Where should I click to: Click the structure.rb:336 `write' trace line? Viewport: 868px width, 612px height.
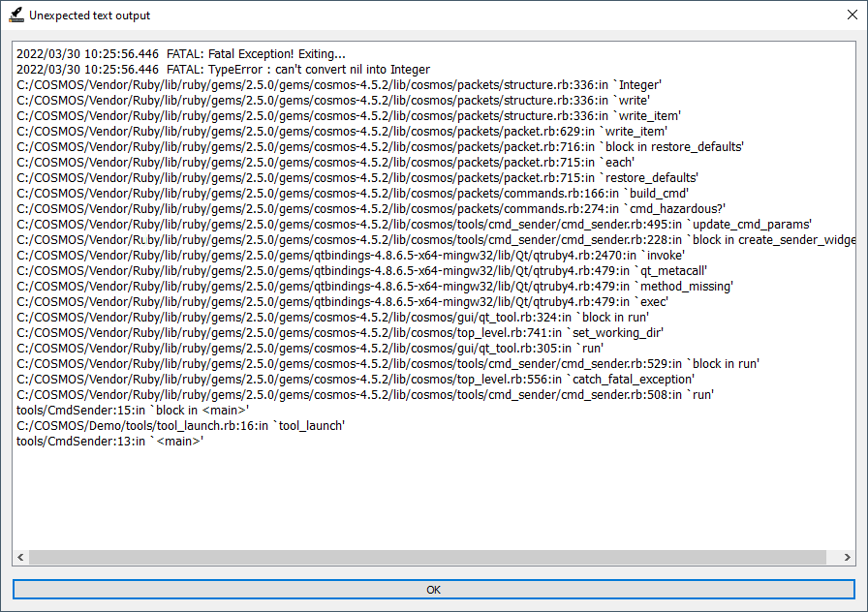click(x=333, y=100)
